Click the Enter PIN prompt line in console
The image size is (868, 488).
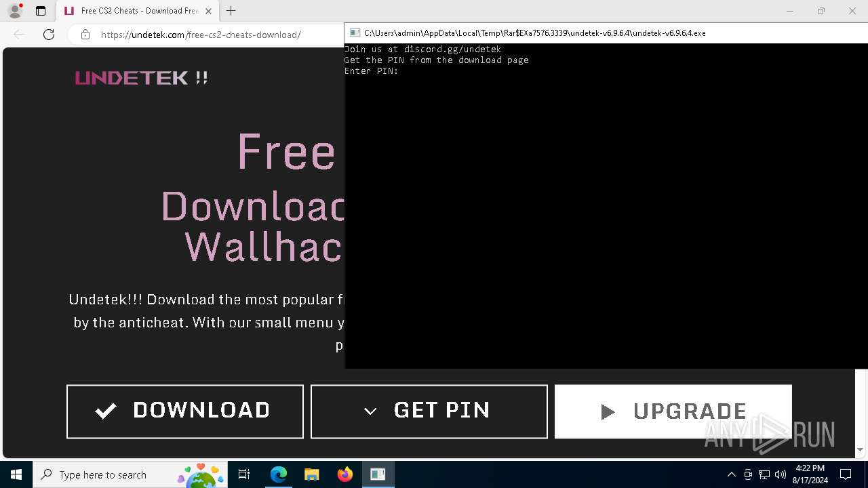point(372,71)
